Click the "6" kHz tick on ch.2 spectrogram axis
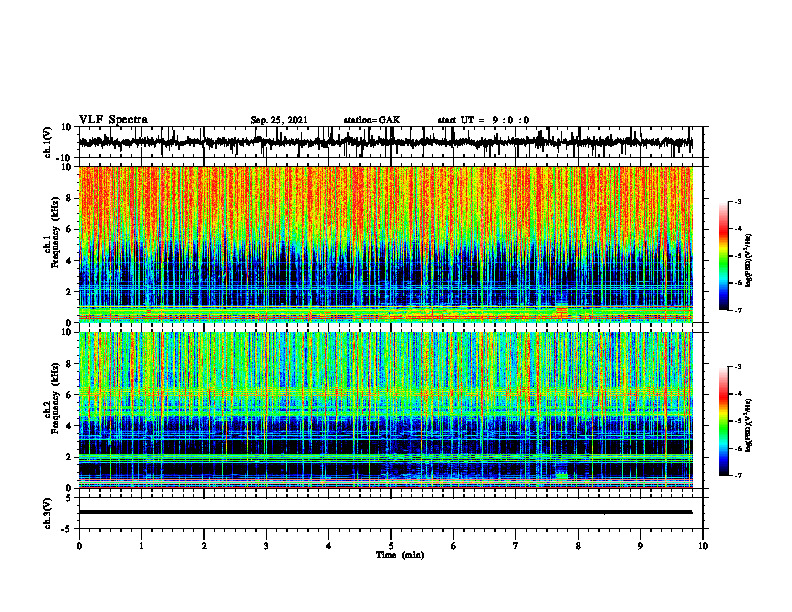 coord(70,395)
